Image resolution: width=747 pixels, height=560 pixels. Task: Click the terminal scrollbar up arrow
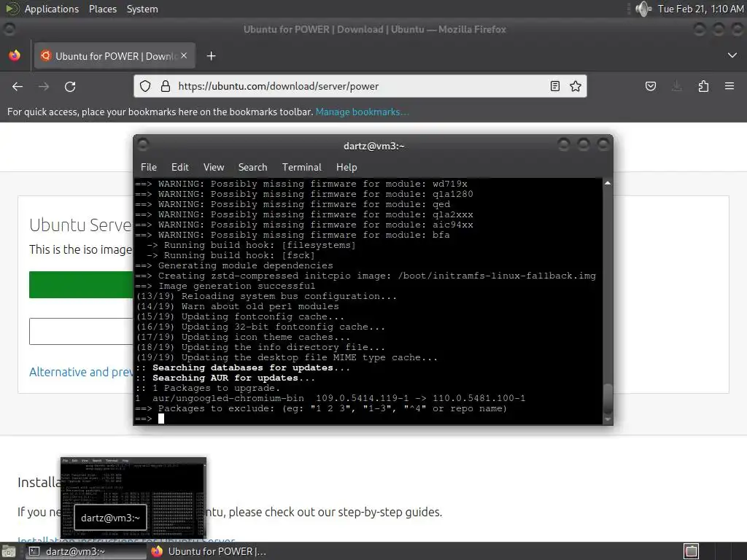608,183
